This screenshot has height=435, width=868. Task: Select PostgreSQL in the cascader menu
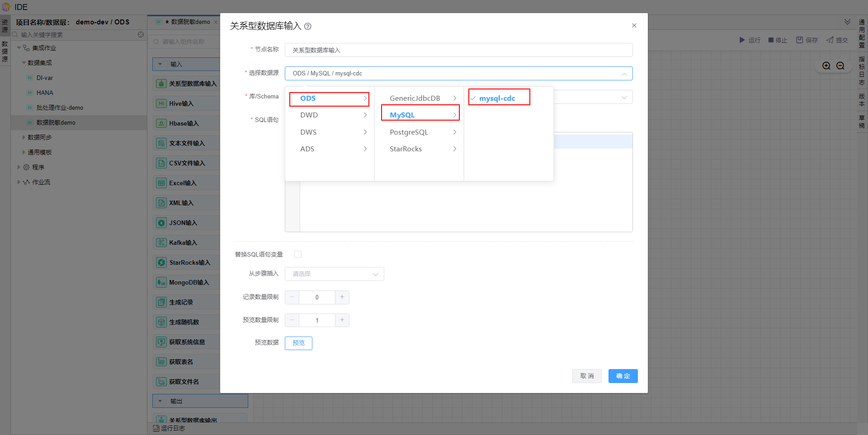(409, 132)
